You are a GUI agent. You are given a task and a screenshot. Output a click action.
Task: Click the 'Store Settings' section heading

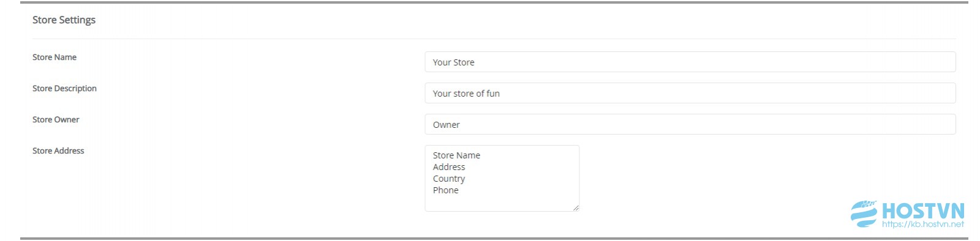(64, 20)
